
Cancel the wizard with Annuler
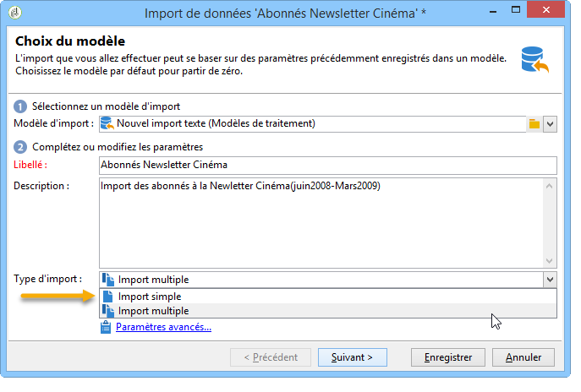(523, 357)
